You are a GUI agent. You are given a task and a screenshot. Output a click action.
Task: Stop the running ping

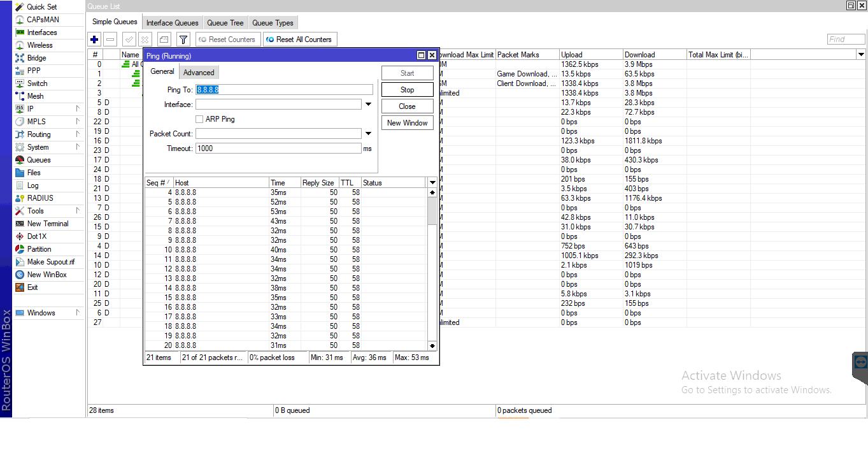[408, 90]
